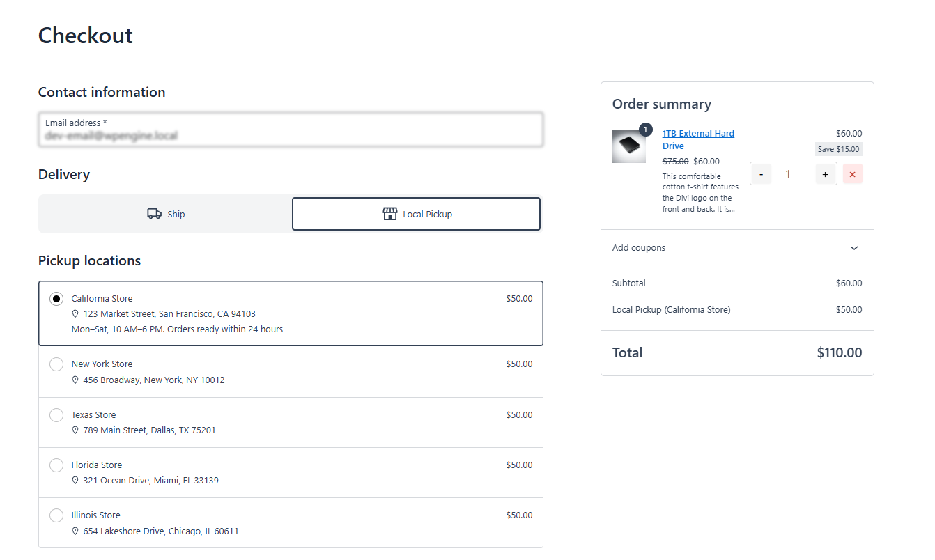
Task: Click the New York Store $50.00 price
Action: click(519, 364)
